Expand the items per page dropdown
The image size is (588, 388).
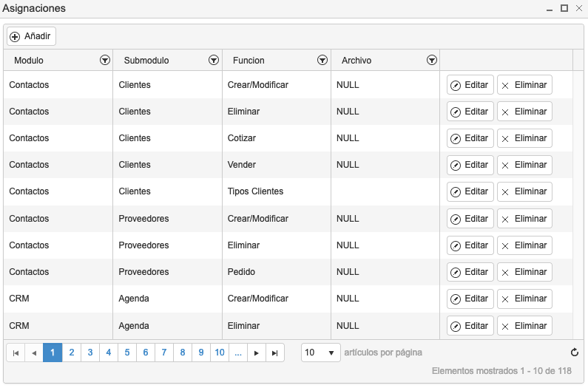click(320, 353)
